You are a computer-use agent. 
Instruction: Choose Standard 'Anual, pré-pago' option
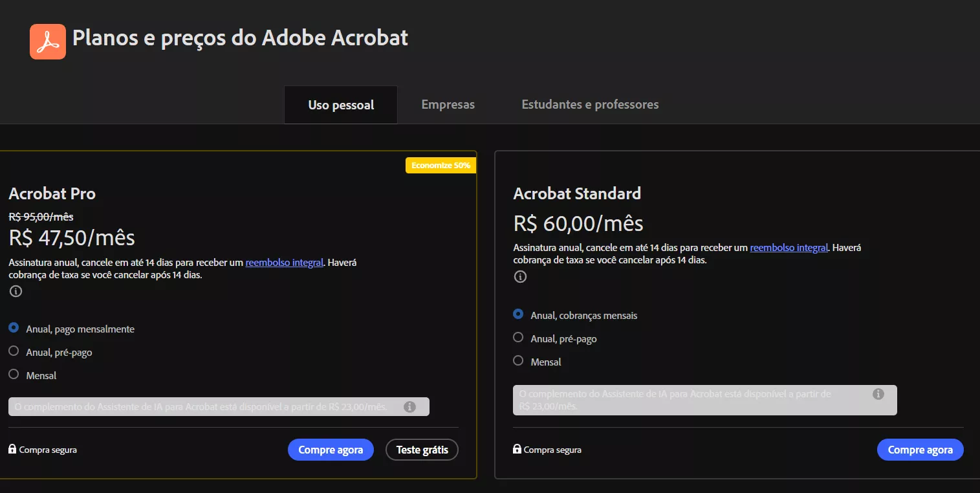coord(518,338)
